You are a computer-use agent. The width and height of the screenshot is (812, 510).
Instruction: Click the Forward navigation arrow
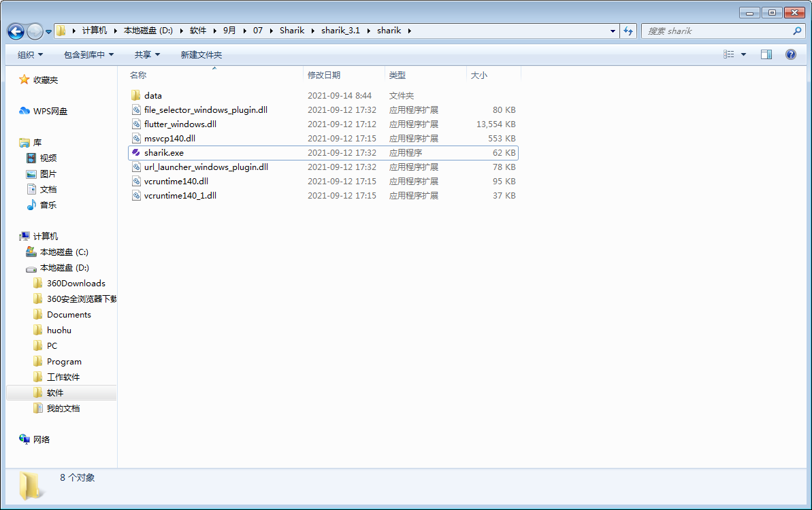[x=35, y=31]
